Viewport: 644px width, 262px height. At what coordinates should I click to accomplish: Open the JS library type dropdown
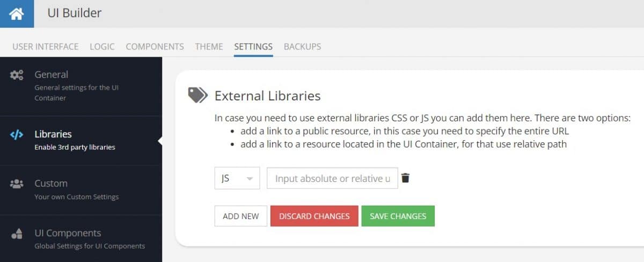click(237, 178)
